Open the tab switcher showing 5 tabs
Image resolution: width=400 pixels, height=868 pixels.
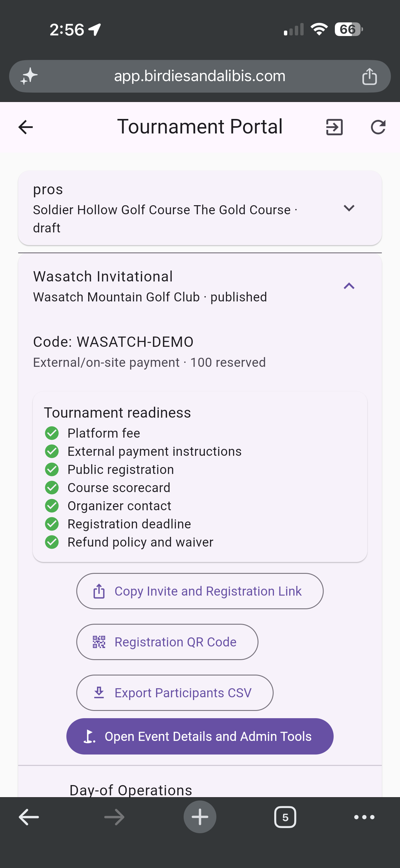tap(285, 817)
